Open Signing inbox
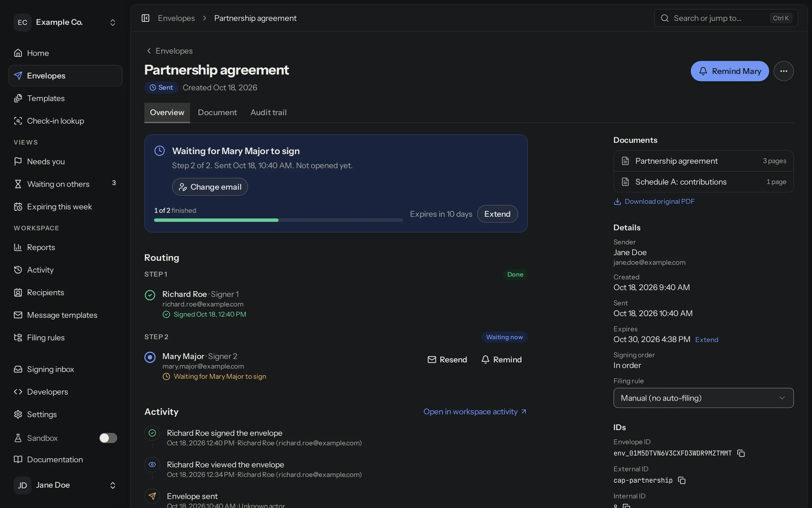812x508 pixels. (65, 369)
